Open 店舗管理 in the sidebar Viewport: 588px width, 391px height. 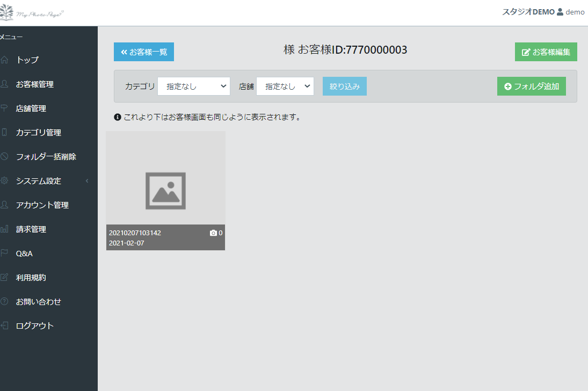[x=31, y=108]
